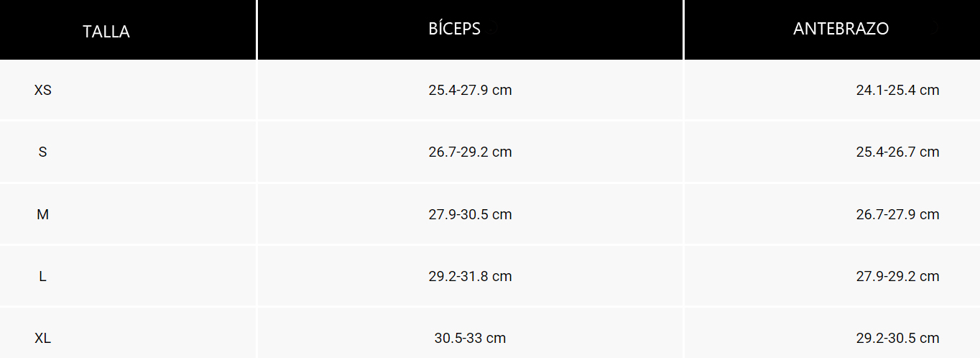This screenshot has height=358, width=980.
Task: Click forearm value 26.7-27.9 cm
Action: pyautogui.click(x=897, y=214)
